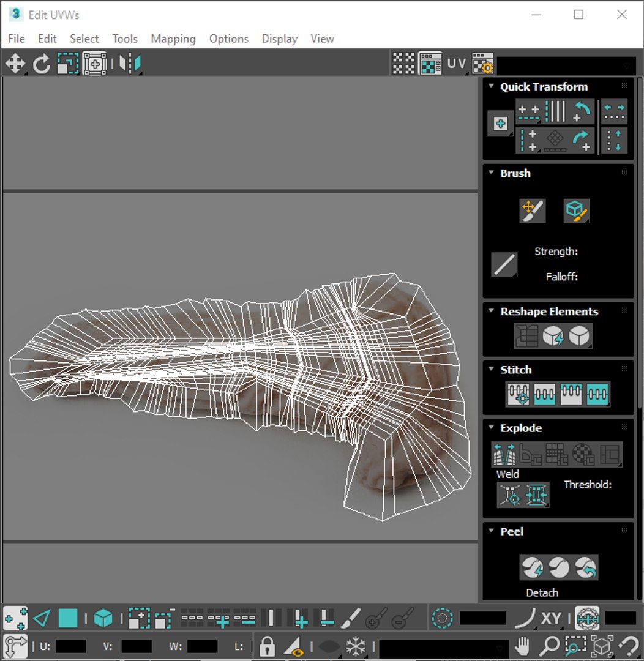Click the XY soft selection space button
This screenshot has height=661, width=644.
551,618
